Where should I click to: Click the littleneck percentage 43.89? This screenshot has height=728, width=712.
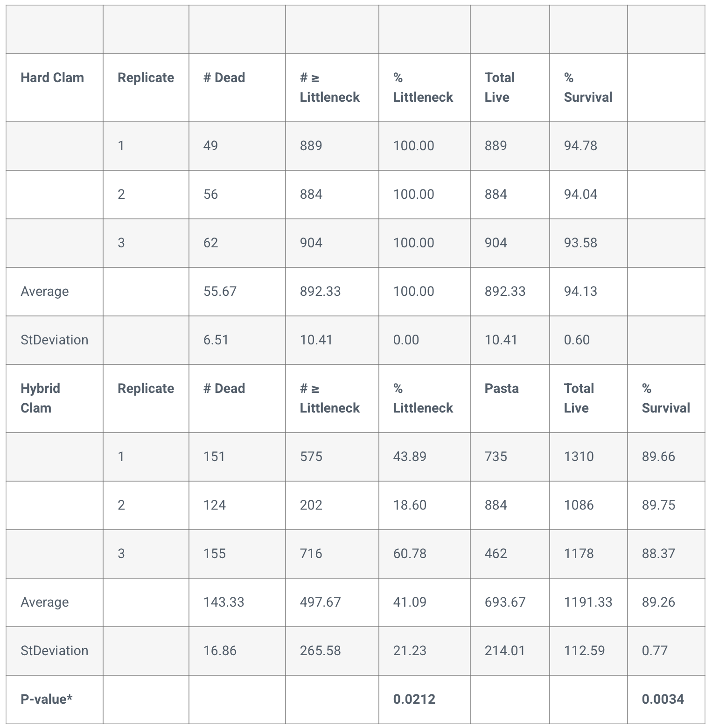410,456
